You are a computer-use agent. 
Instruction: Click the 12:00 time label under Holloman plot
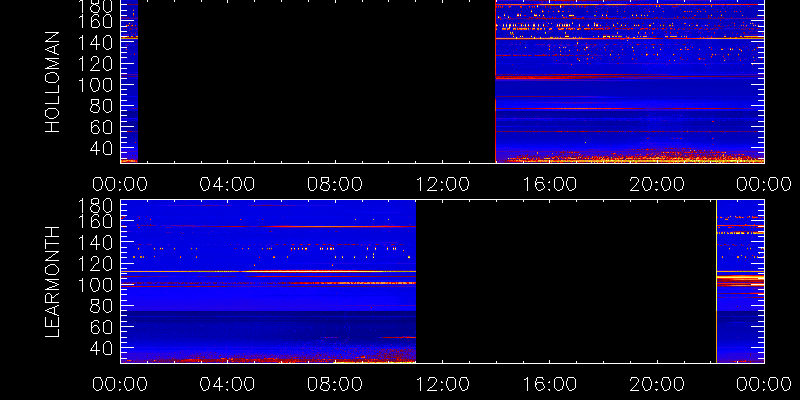(442, 184)
